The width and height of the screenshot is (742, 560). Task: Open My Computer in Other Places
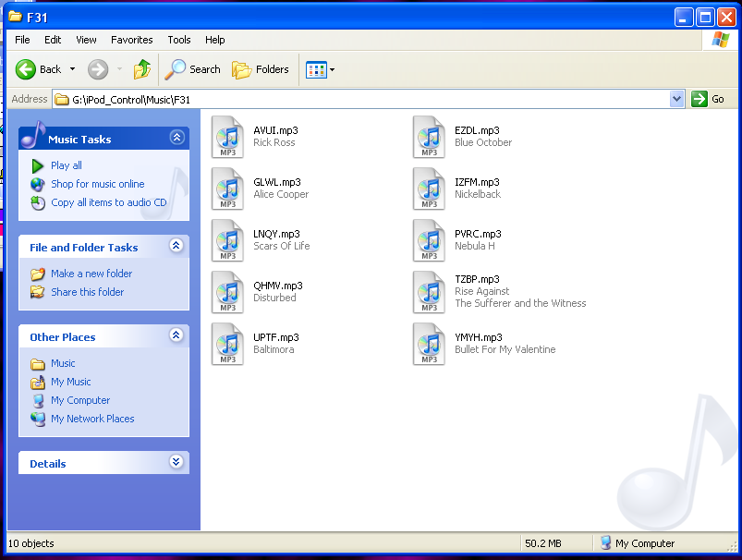tap(80, 400)
